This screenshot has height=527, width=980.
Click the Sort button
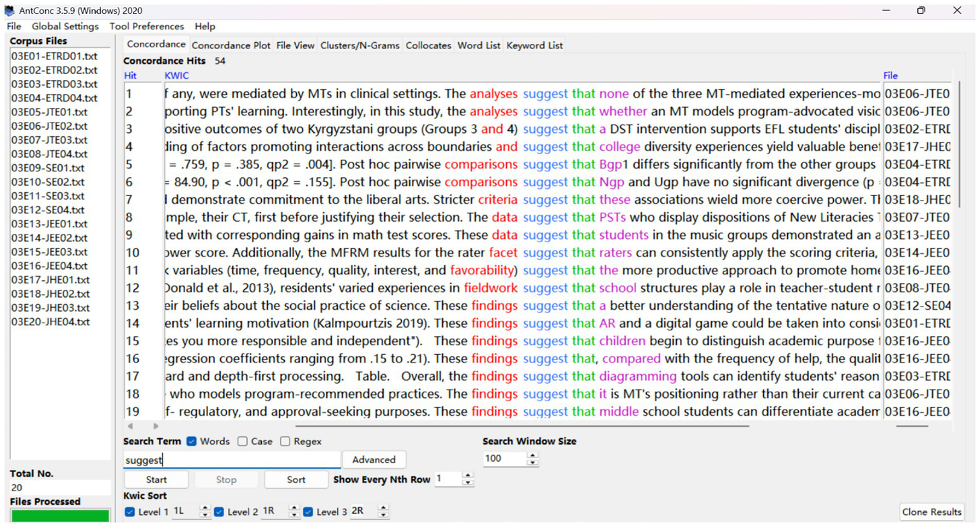(296, 479)
